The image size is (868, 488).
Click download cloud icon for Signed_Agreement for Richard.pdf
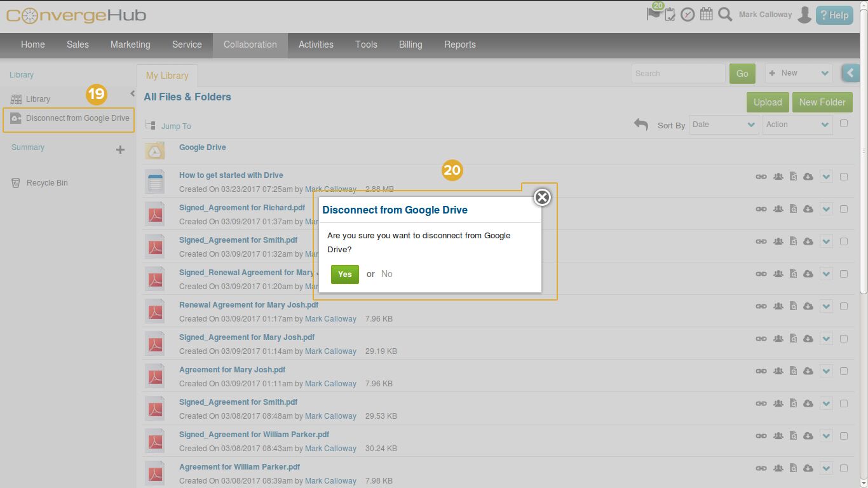(808, 209)
